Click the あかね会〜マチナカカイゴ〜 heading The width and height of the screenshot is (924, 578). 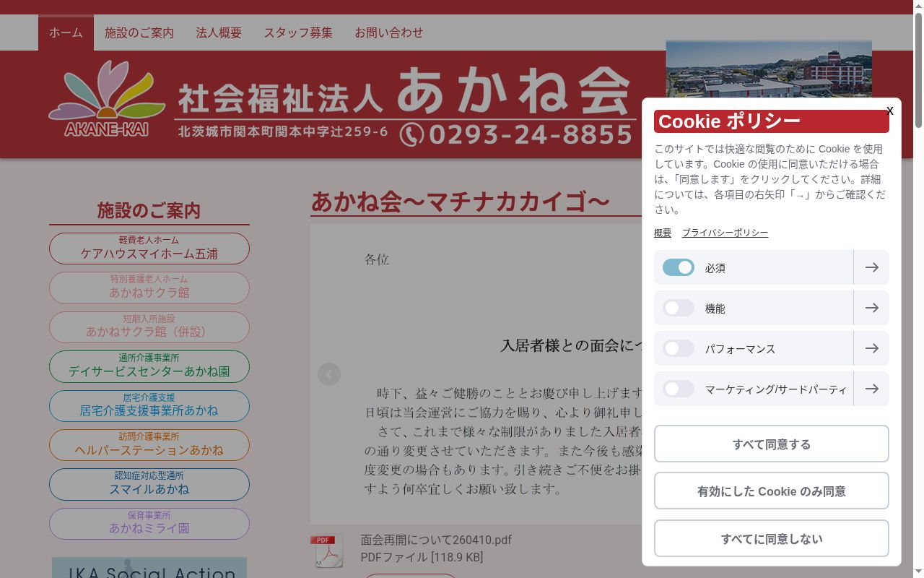461,202
